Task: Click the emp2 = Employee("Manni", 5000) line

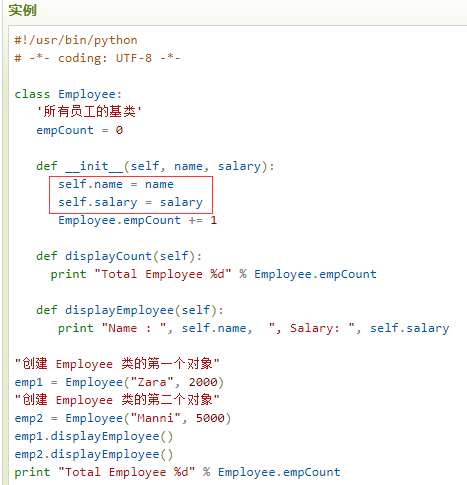Action: pos(123,418)
